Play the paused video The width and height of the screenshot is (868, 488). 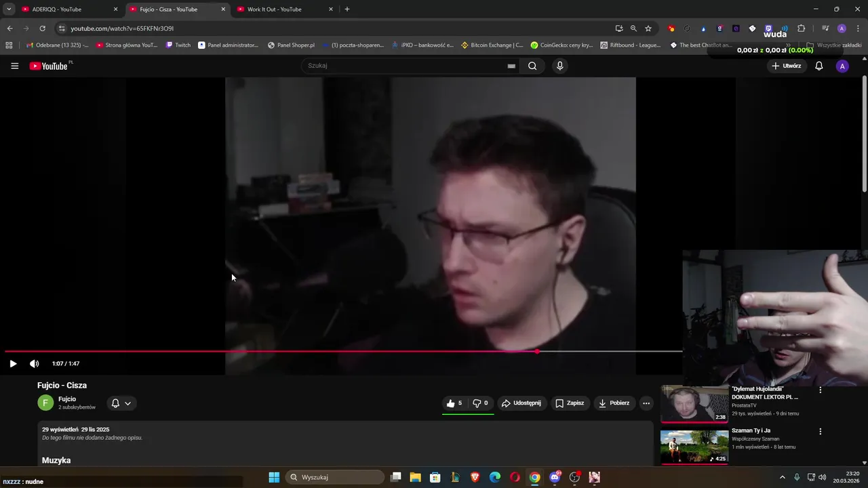coord(13,363)
